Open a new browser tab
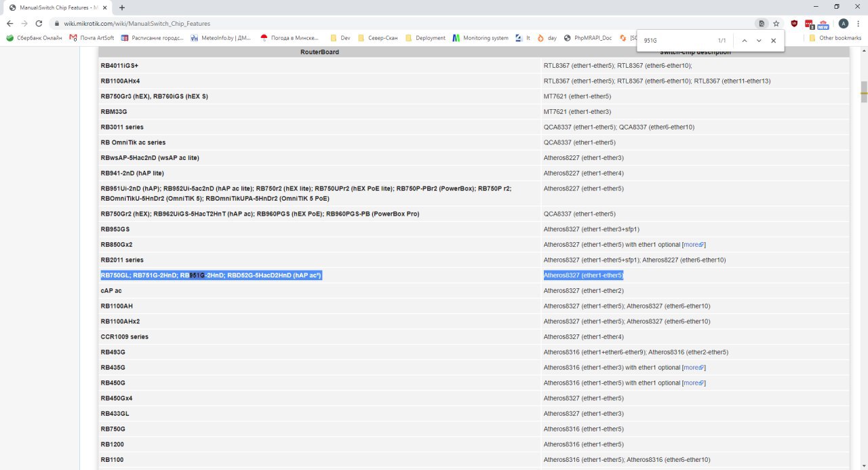The image size is (868, 470). 122,7
